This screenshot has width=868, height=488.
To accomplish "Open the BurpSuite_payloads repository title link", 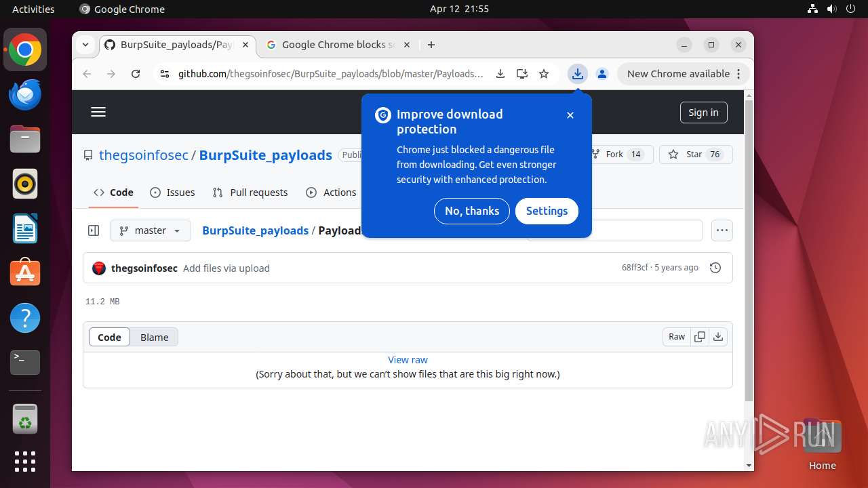I will [266, 155].
